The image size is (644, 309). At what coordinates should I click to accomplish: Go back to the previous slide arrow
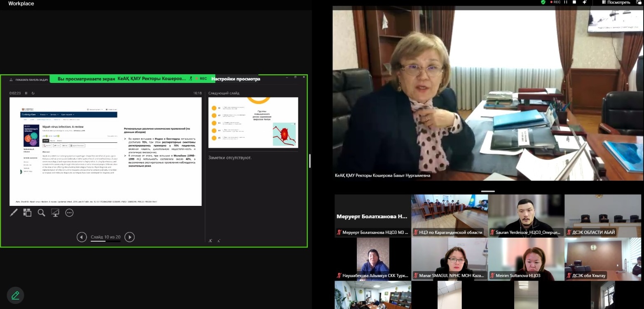click(82, 237)
